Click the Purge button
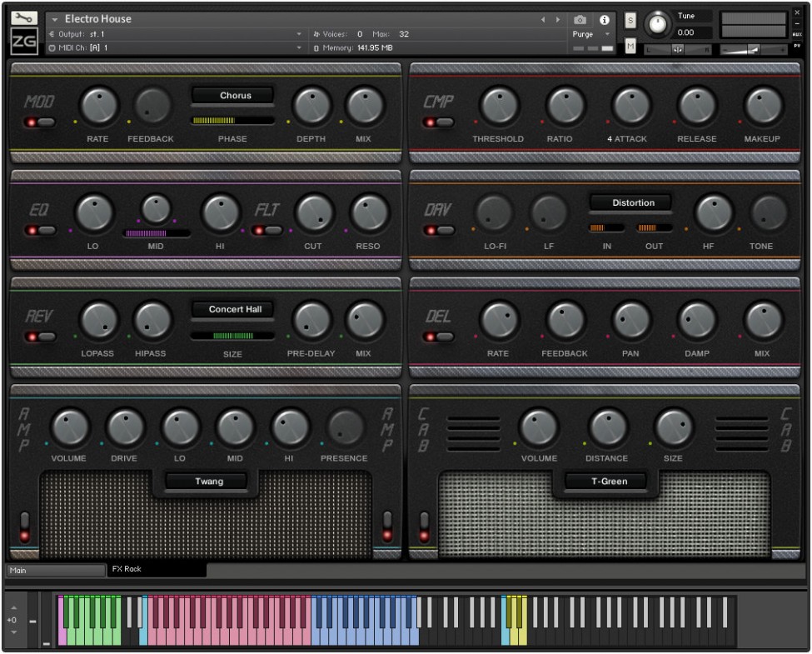 pyautogui.click(x=583, y=35)
